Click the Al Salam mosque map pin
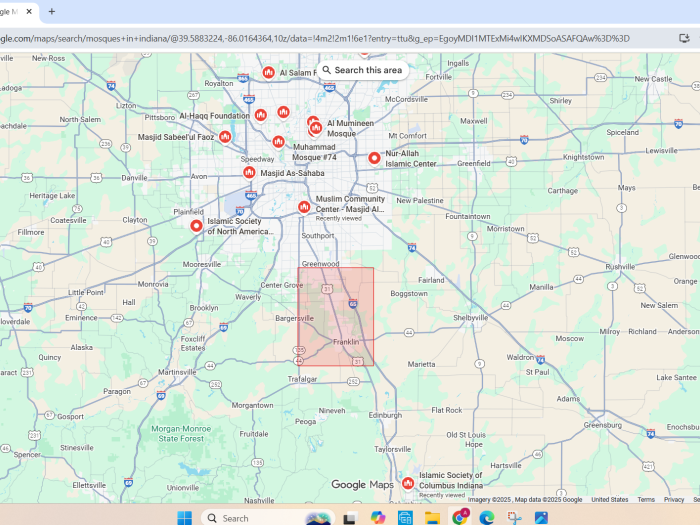This screenshot has height=525, width=700. coord(268,72)
